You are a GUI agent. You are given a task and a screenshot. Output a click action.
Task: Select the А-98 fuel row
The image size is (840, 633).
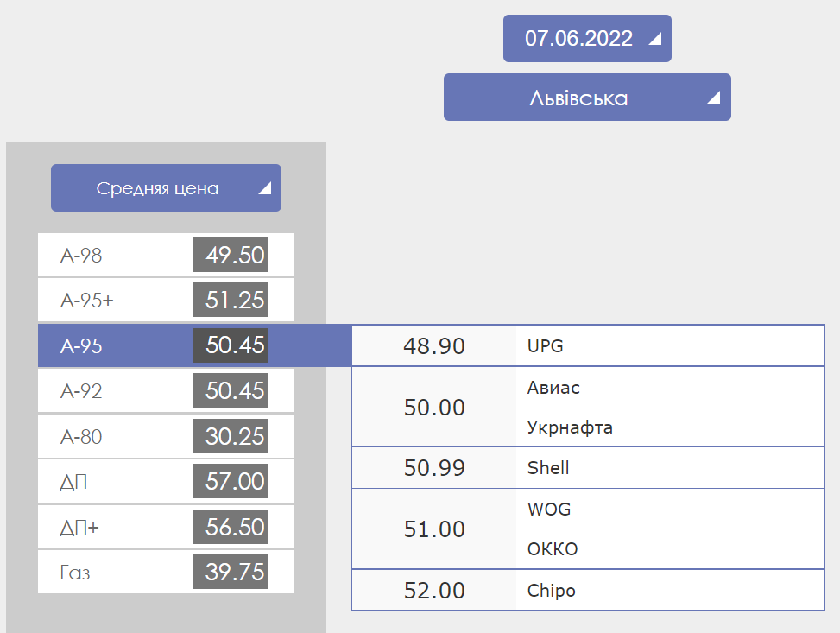[x=166, y=256]
